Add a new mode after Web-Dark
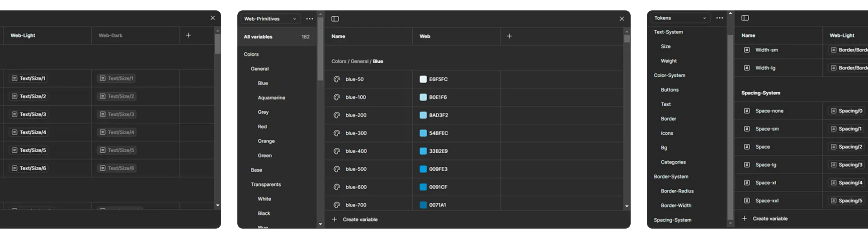Viewport: 868px width, 239px height. [x=188, y=35]
